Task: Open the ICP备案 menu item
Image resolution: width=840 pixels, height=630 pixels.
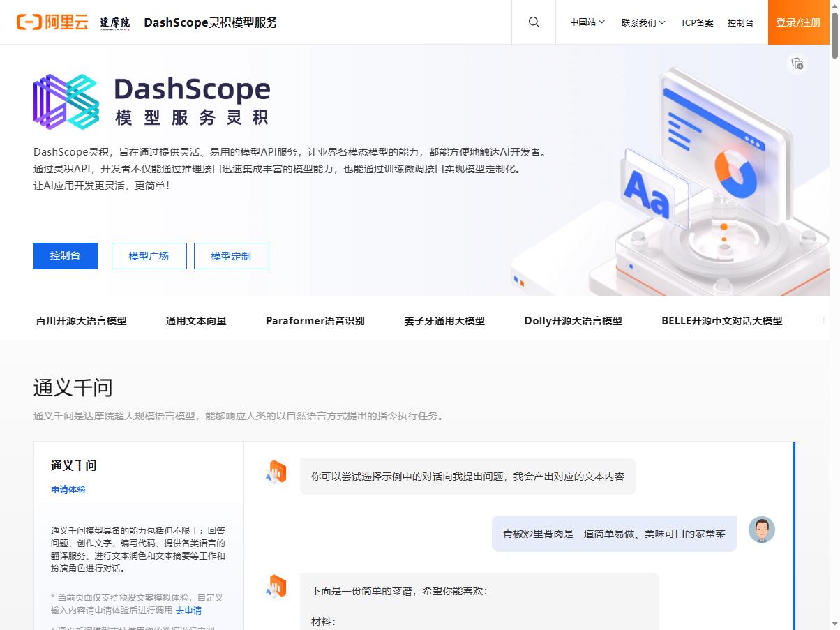Action: (x=698, y=22)
